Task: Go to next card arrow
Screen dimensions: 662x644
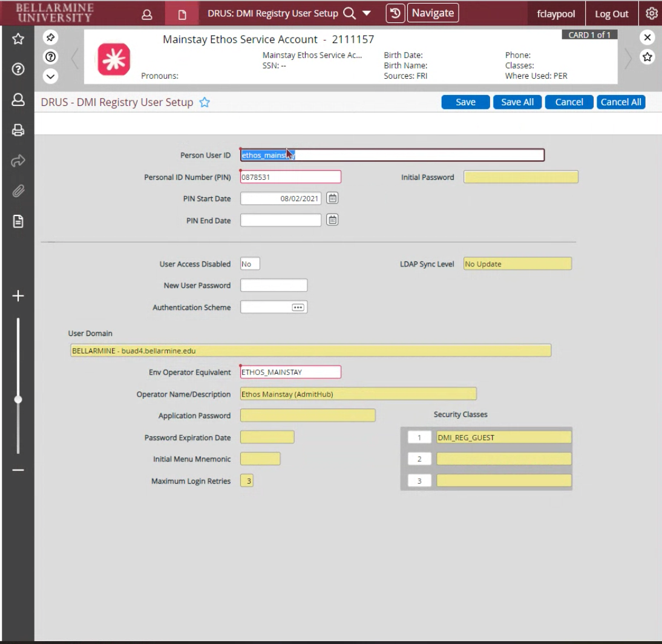Action: pyautogui.click(x=628, y=58)
